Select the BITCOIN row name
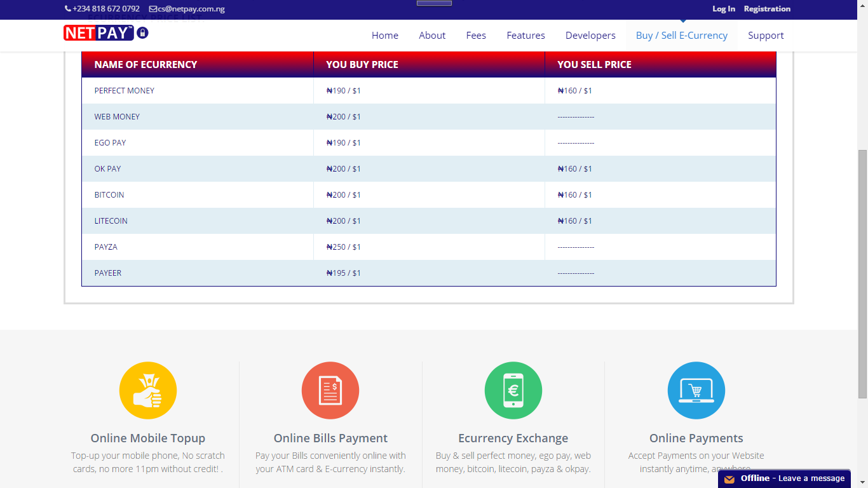 tap(109, 195)
